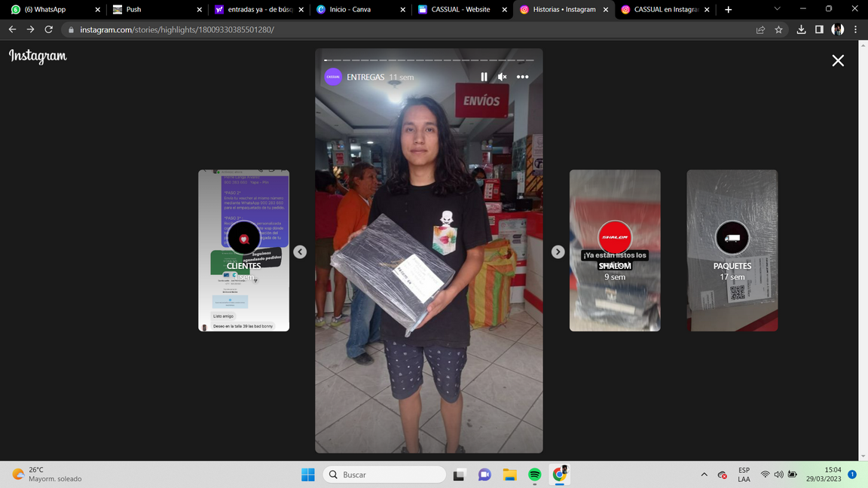Bookmark this page with star icon

pos(778,29)
